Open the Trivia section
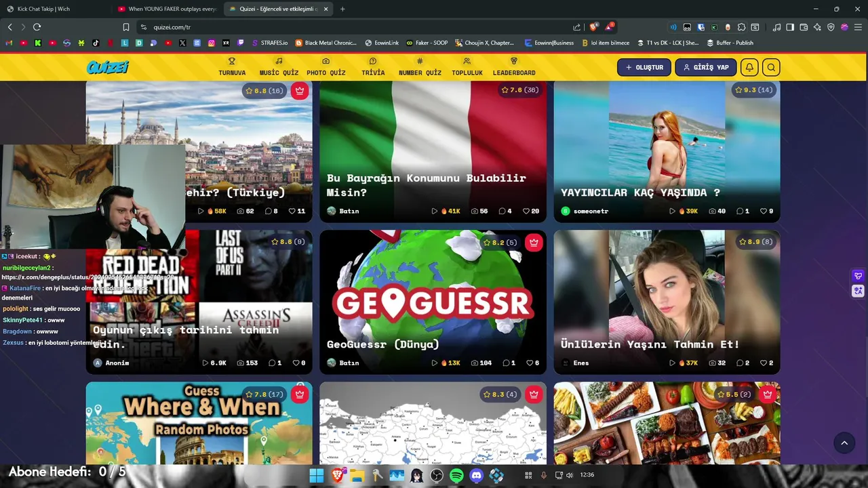 (x=373, y=67)
